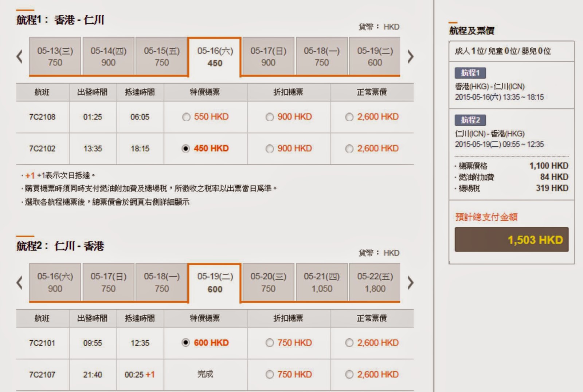Pick 750 HKD discount fare for flight 7C2101
The width and height of the screenshot is (583, 392).
pyautogui.click(x=270, y=343)
